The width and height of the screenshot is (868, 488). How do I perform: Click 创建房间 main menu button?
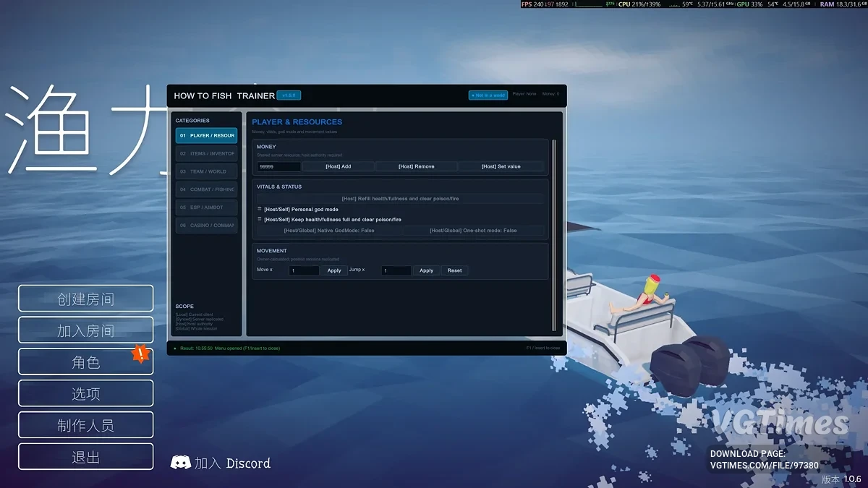[86, 299]
